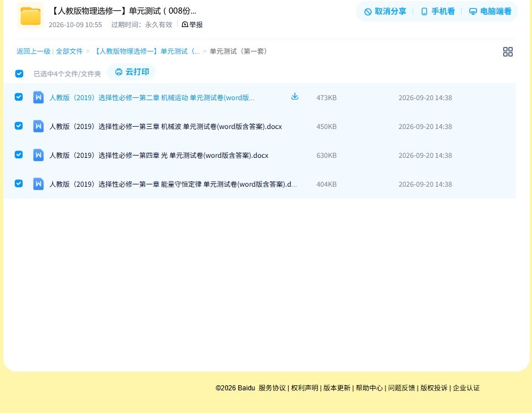Click the 已选中4个文件/文件夹 selection label

(x=67, y=74)
